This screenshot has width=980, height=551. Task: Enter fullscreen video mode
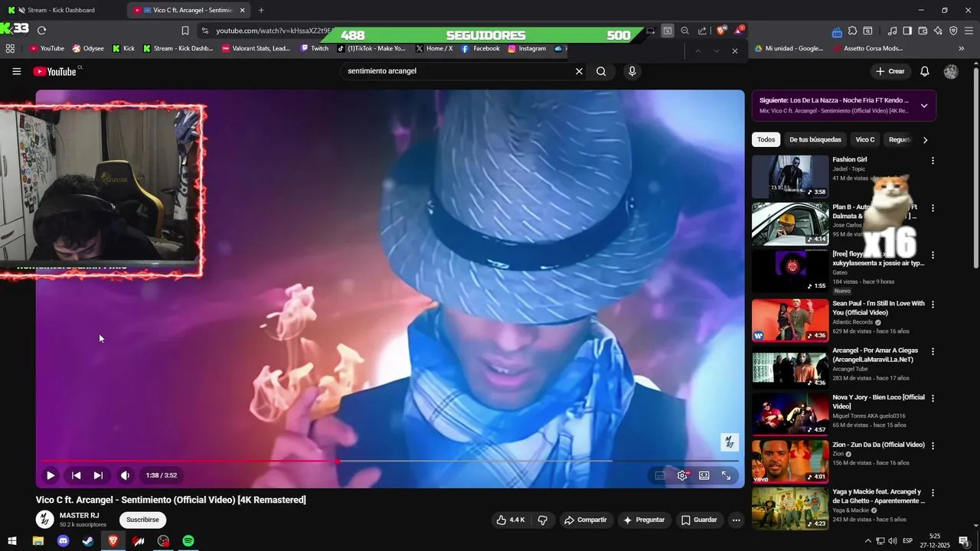726,475
